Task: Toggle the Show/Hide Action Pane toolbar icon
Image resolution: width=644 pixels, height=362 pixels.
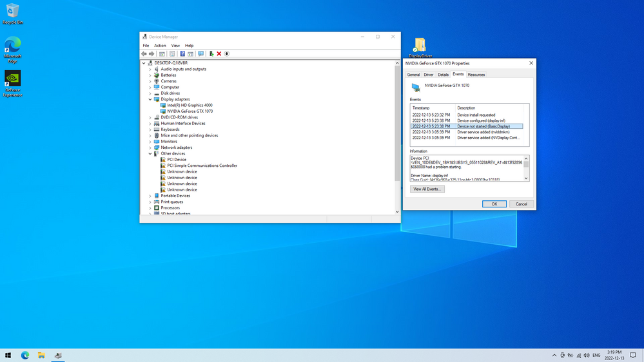Action: pyautogui.click(x=191, y=53)
